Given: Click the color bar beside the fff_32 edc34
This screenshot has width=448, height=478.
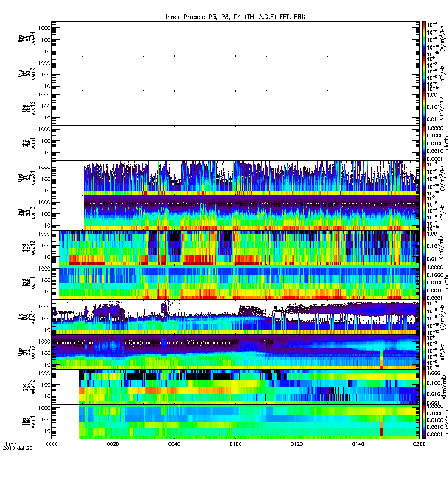Looking at the screenshot, I should 424,317.
